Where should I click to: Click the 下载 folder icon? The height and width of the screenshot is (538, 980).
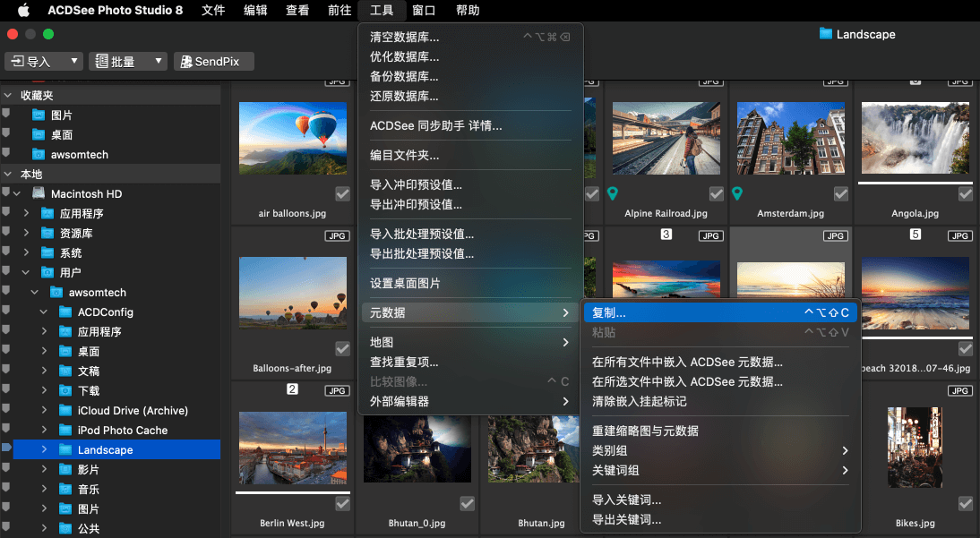tap(65, 390)
